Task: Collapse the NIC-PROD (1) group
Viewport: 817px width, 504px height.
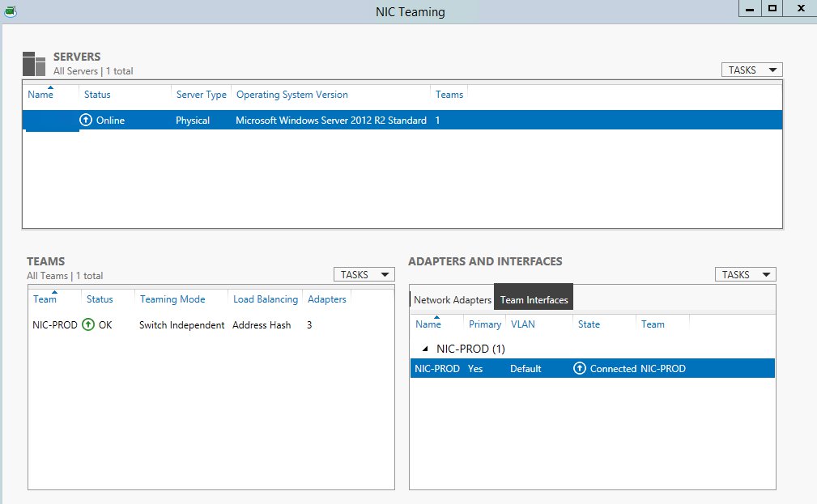Action: pyautogui.click(x=425, y=349)
